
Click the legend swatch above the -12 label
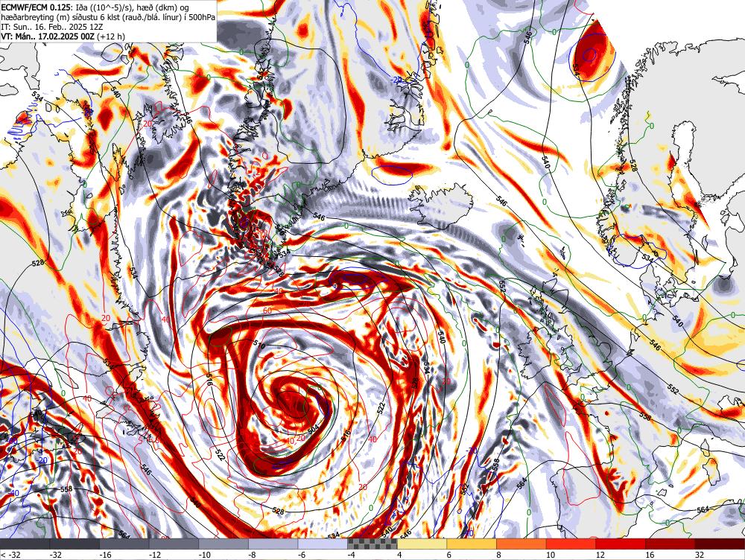pyautogui.click(x=174, y=544)
